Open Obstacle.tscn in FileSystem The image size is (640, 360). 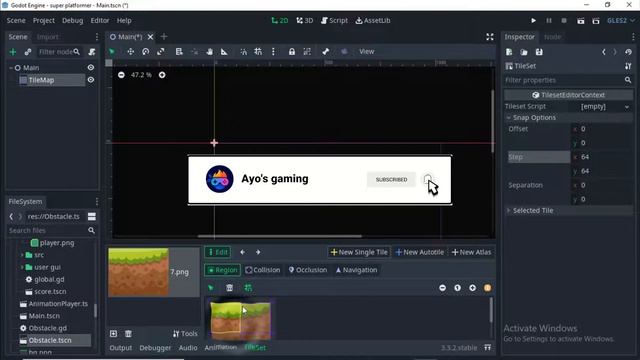coord(50,340)
